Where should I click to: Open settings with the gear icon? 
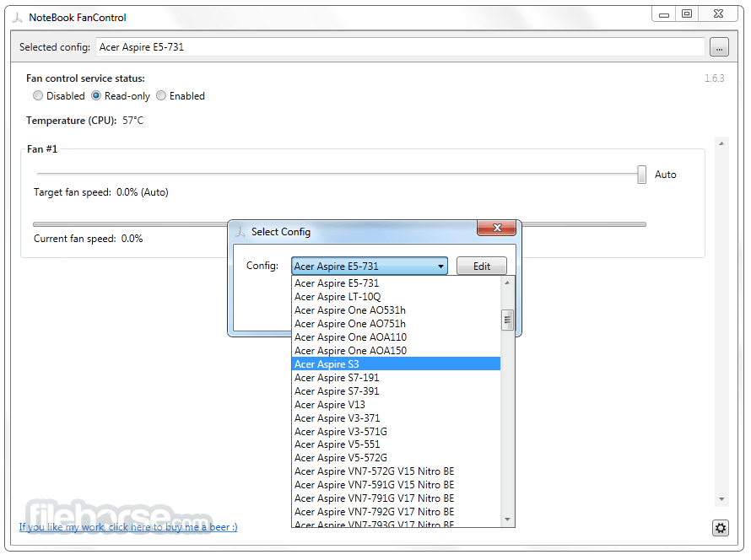720,528
